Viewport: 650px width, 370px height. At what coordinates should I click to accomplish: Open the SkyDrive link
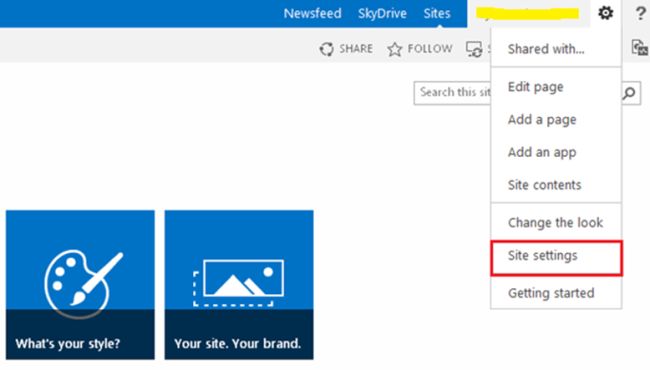tap(382, 13)
